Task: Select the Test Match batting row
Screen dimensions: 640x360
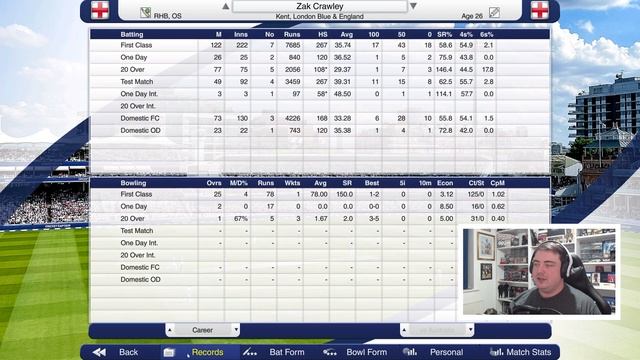Action: pyautogui.click(x=320, y=82)
